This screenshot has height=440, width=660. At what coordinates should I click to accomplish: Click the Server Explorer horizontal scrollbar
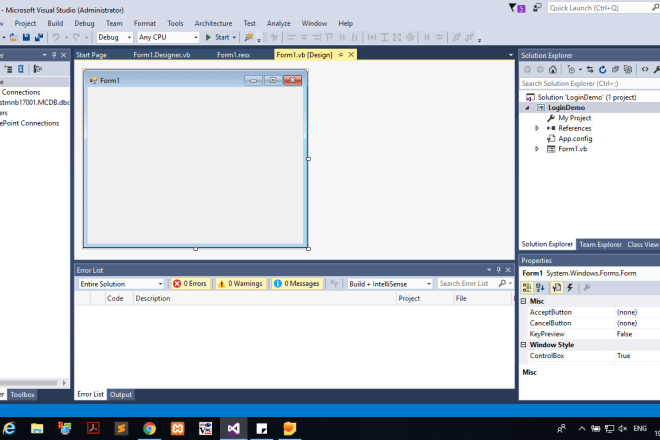[29, 383]
